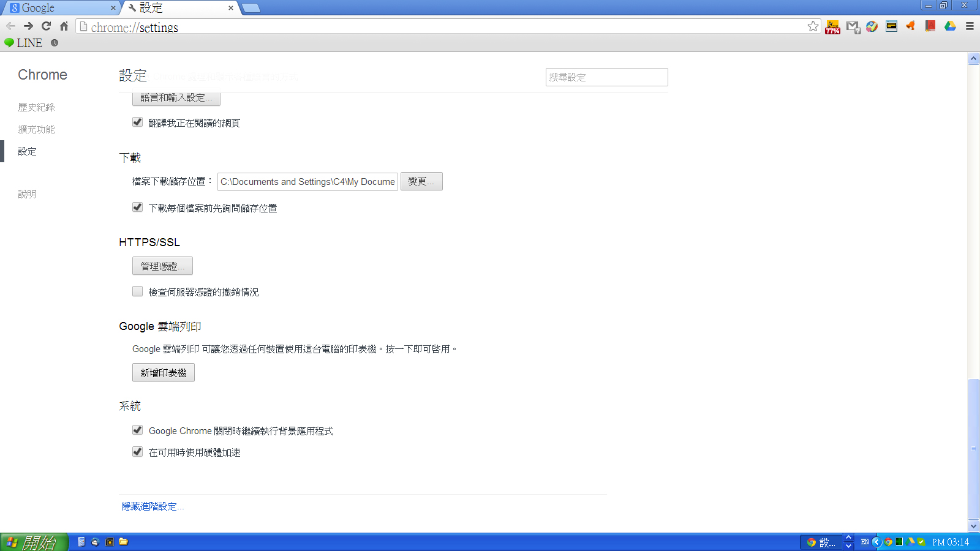
Task: Click the page scrollbar up arrow
Action: (973, 59)
